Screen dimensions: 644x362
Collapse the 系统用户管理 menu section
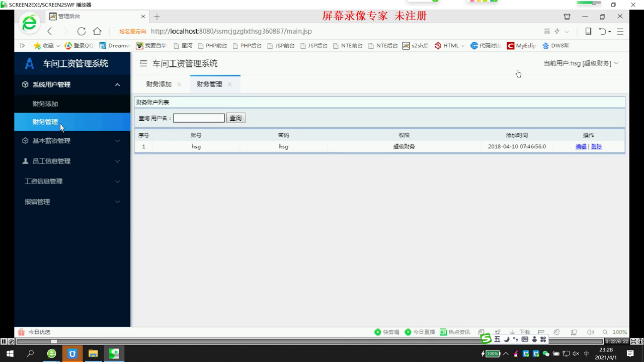pyautogui.click(x=72, y=84)
